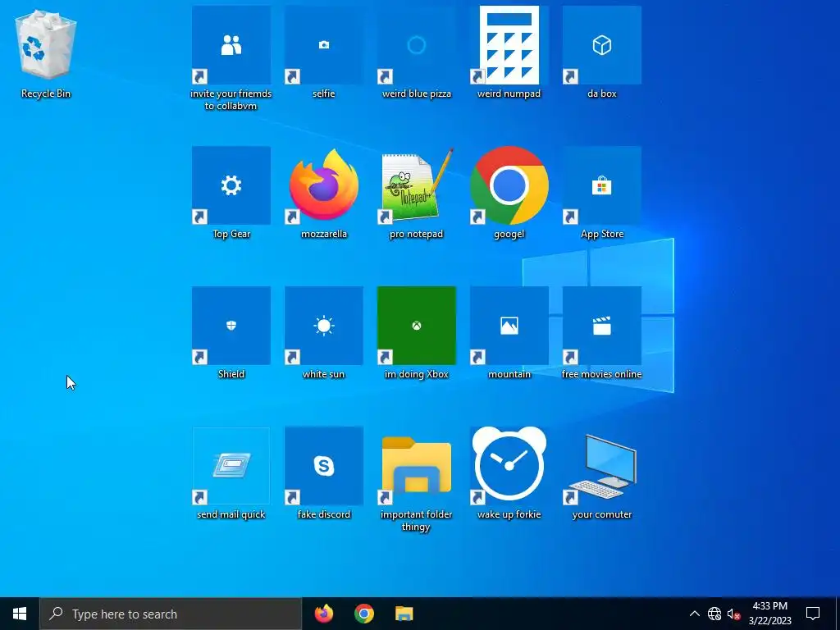
Task: Select the 'App Store' Microsoft Store shortcut
Action: coord(601,192)
